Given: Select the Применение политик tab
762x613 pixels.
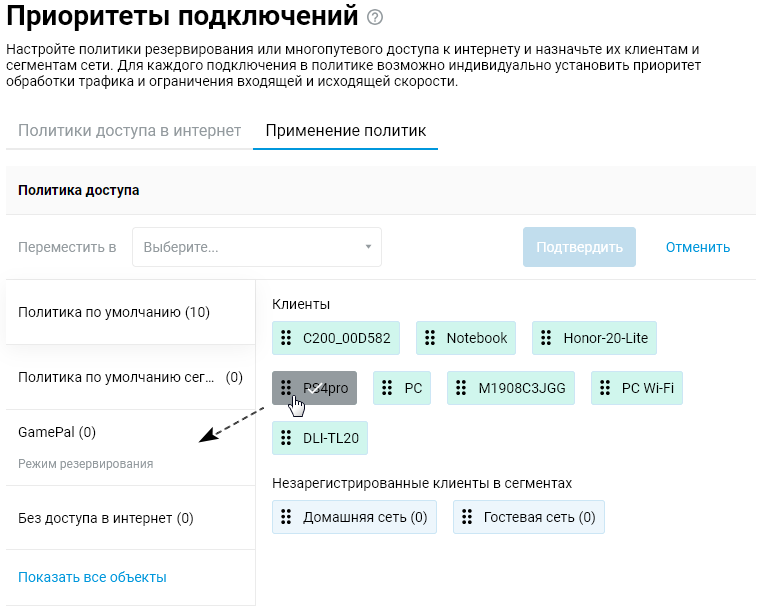Looking at the screenshot, I should pyautogui.click(x=345, y=131).
